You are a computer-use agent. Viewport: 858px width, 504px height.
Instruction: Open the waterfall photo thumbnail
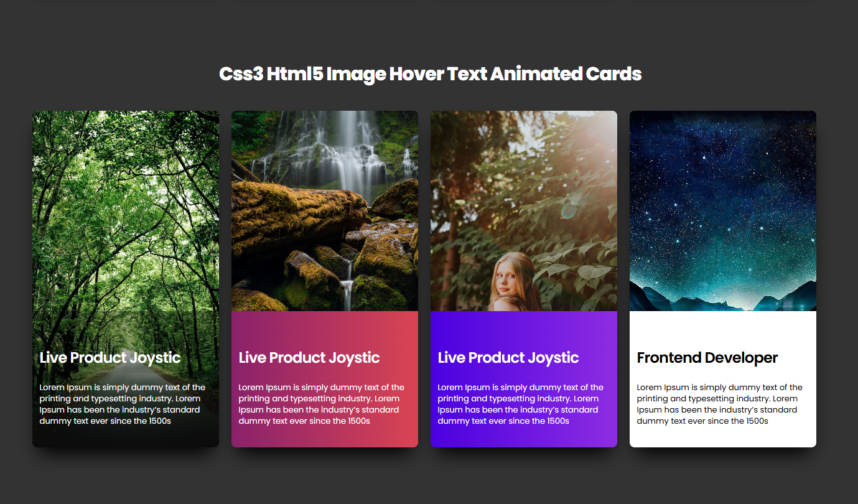[325, 211]
